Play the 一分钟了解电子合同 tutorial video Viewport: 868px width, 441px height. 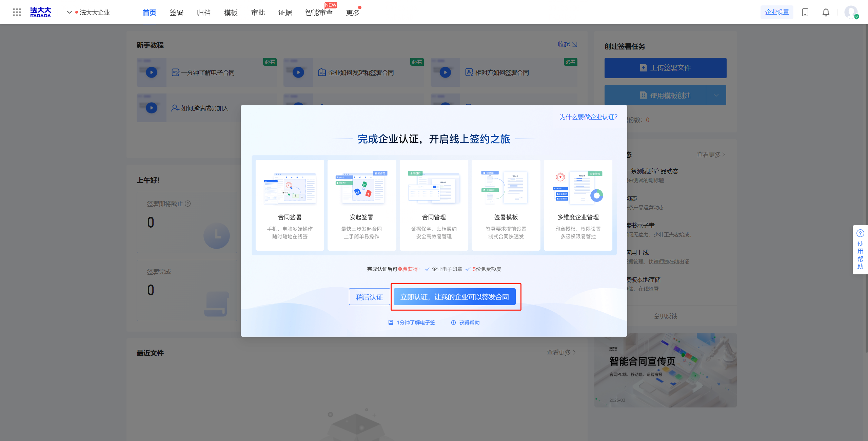(x=152, y=72)
